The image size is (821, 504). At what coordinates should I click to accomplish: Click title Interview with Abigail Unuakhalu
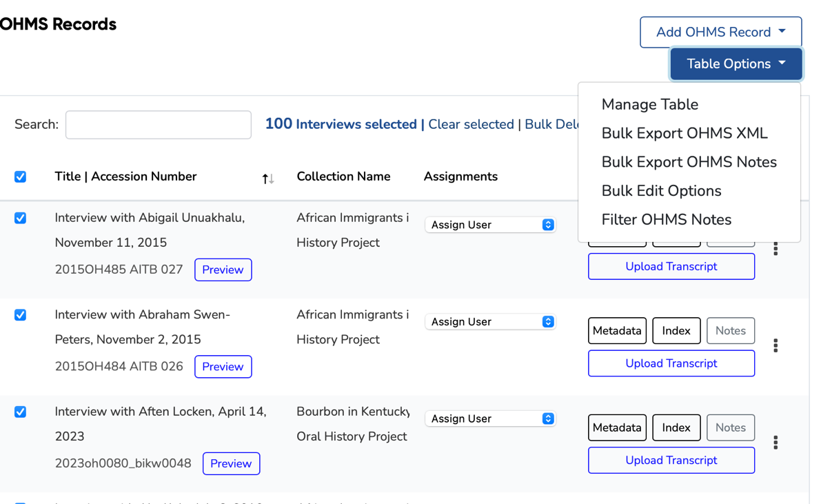pyautogui.click(x=150, y=230)
